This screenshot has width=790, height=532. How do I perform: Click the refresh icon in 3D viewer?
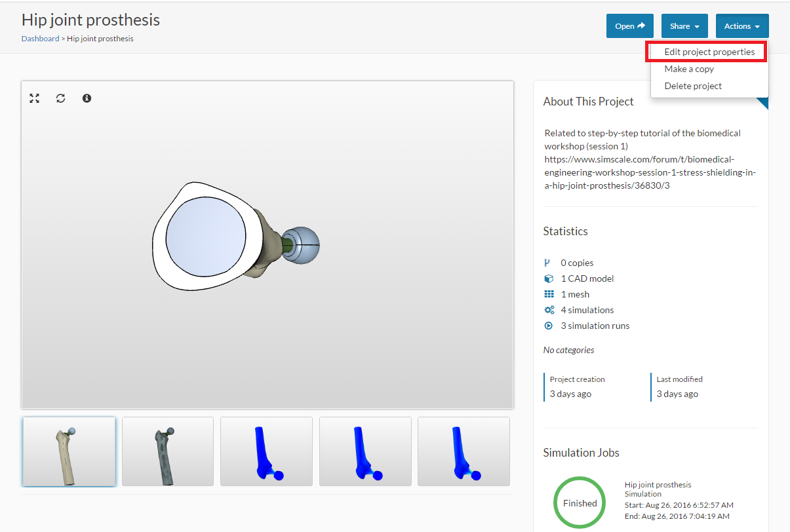[x=61, y=98]
